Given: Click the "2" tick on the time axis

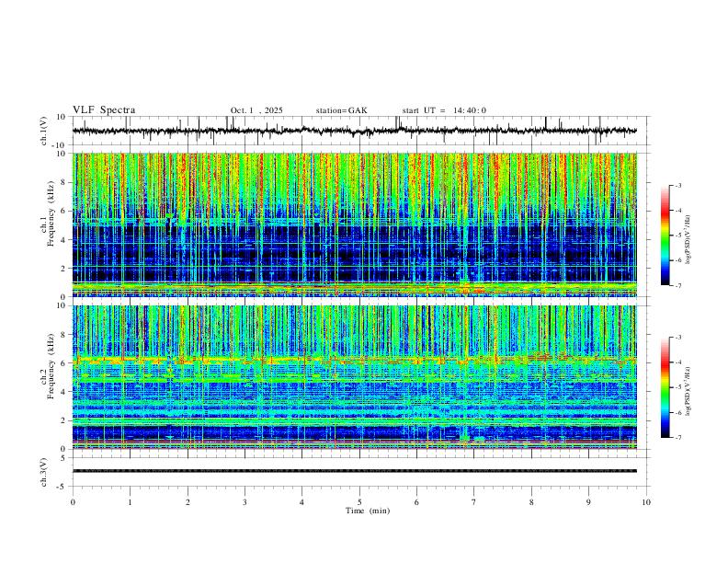Looking at the screenshot, I should click(188, 502).
